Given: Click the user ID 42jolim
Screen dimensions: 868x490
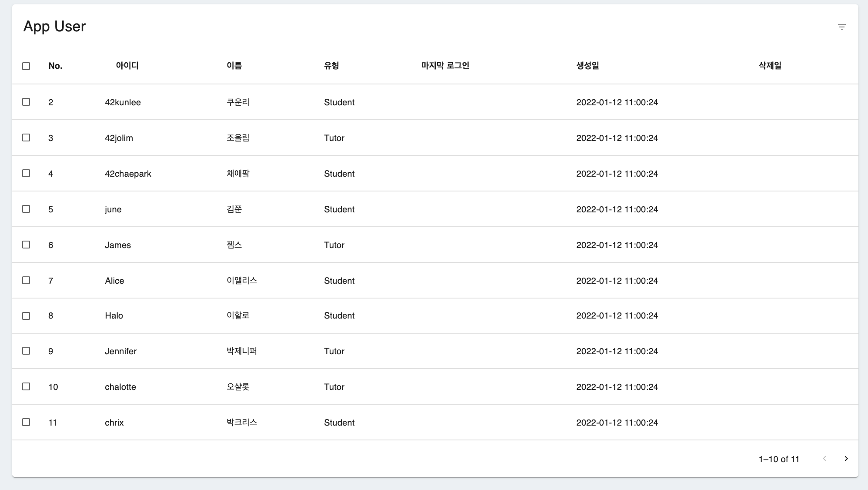Looking at the screenshot, I should [x=119, y=138].
